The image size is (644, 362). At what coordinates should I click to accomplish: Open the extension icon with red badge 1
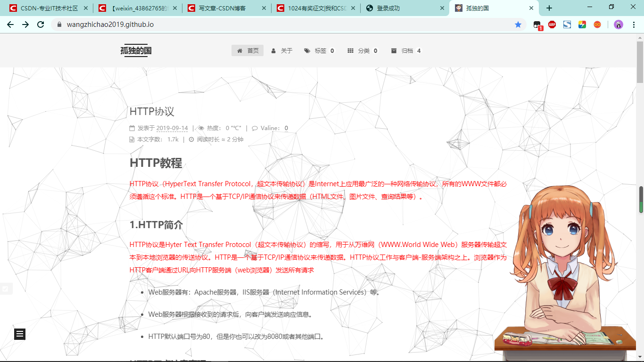538,25
